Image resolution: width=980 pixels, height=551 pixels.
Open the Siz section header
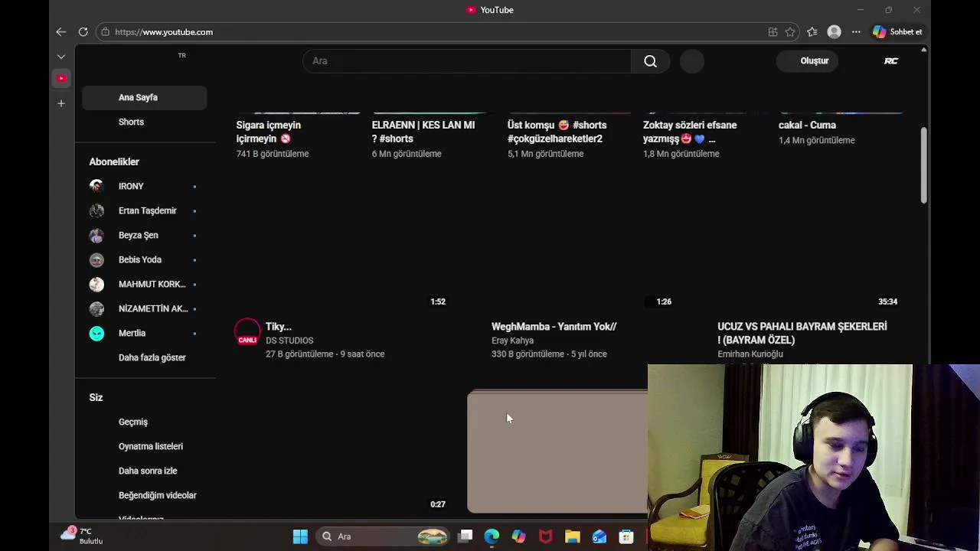96,397
